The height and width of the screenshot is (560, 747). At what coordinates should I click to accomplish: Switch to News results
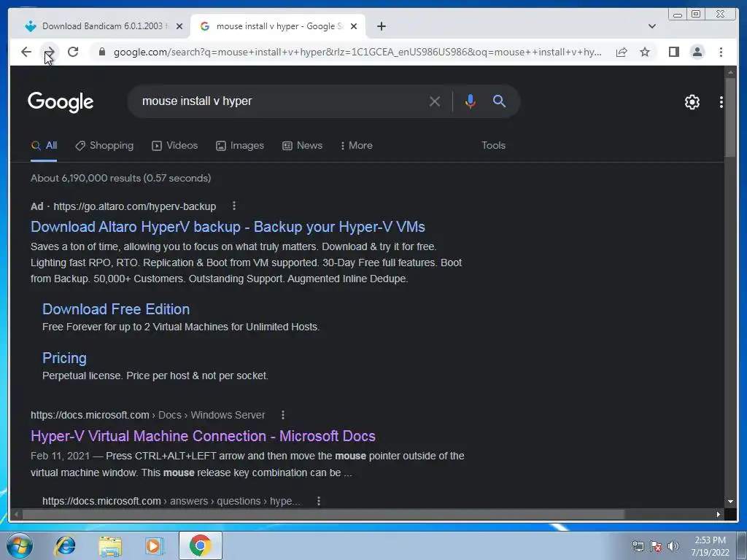(302, 146)
